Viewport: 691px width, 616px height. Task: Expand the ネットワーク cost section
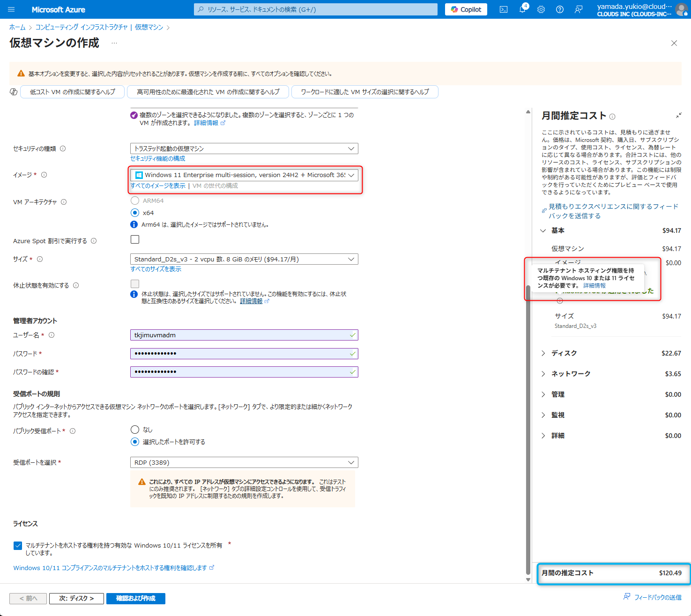(x=543, y=374)
